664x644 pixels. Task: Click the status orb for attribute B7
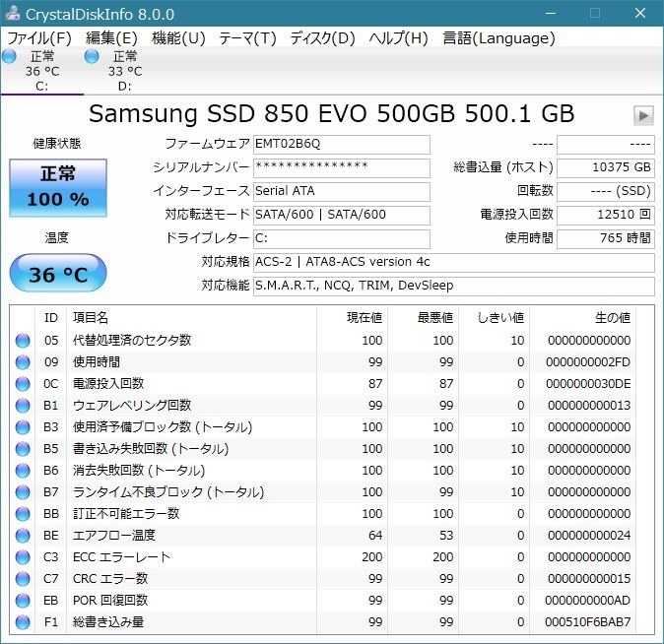[23, 492]
